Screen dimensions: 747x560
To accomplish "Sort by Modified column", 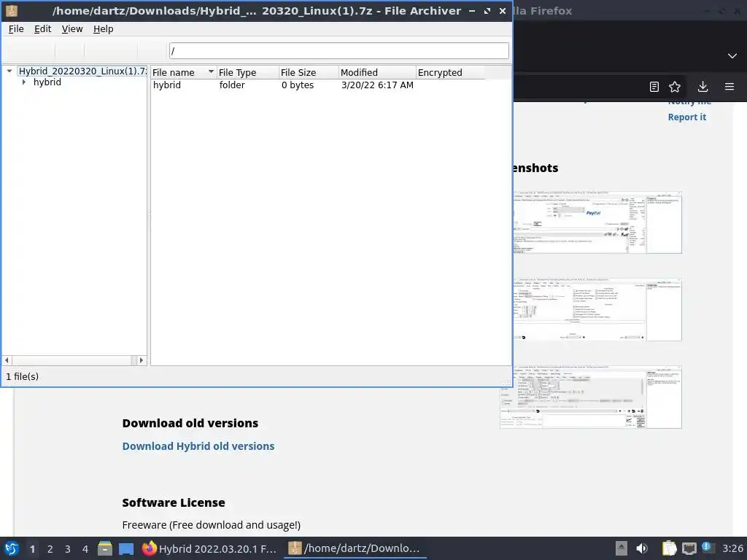I will [377, 72].
